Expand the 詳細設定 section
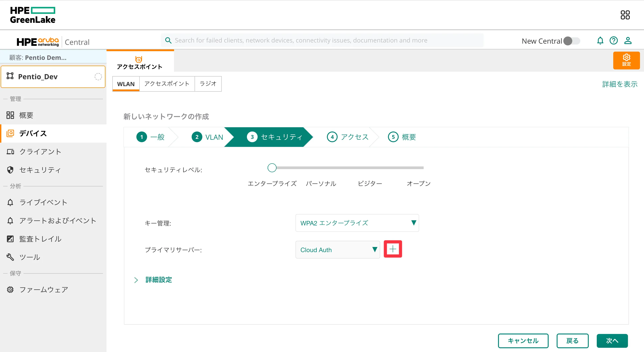This screenshot has height=352, width=644. (158, 280)
